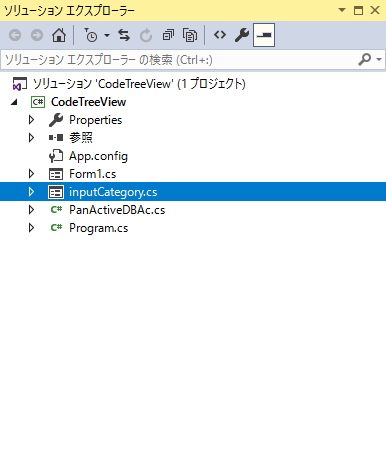Open search options dropdown beside magnifier
Viewport: 386px width, 464px height.
click(379, 60)
